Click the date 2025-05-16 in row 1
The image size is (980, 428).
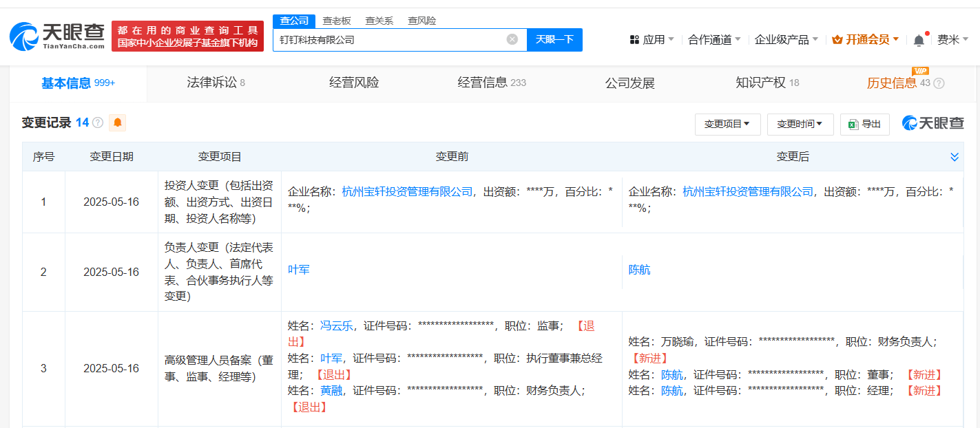[x=112, y=202]
